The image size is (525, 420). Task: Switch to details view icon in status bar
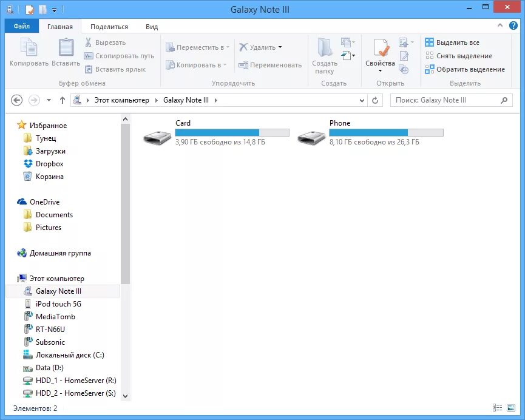[498, 408]
